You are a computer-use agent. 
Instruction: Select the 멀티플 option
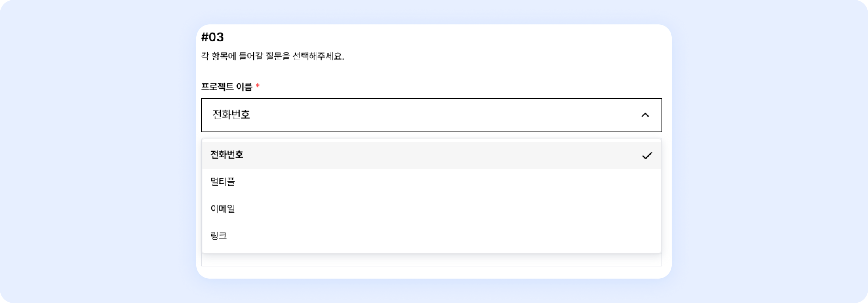[x=223, y=182]
